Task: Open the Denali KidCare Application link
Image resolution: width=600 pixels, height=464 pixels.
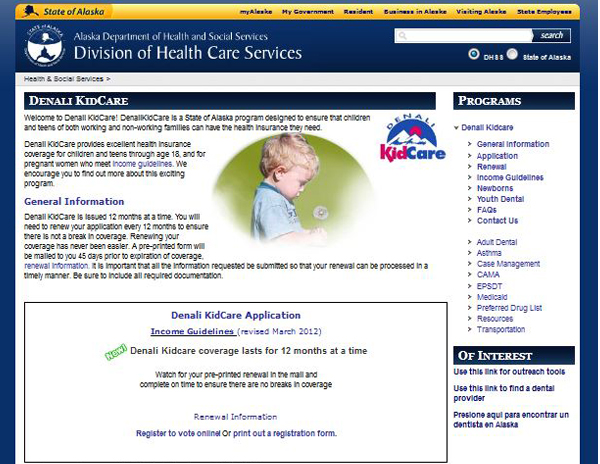Action: [236, 315]
